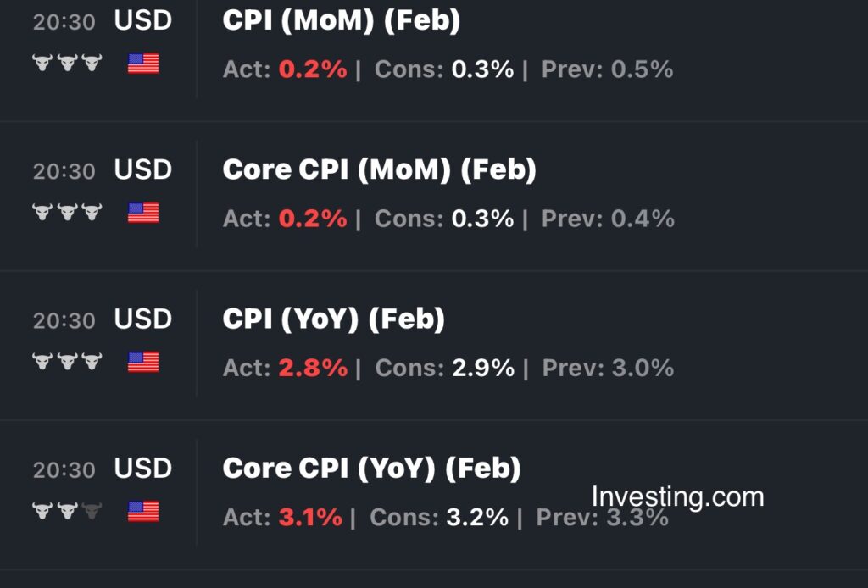
Task: Click the red 3.1% actual value
Action: pos(308,517)
